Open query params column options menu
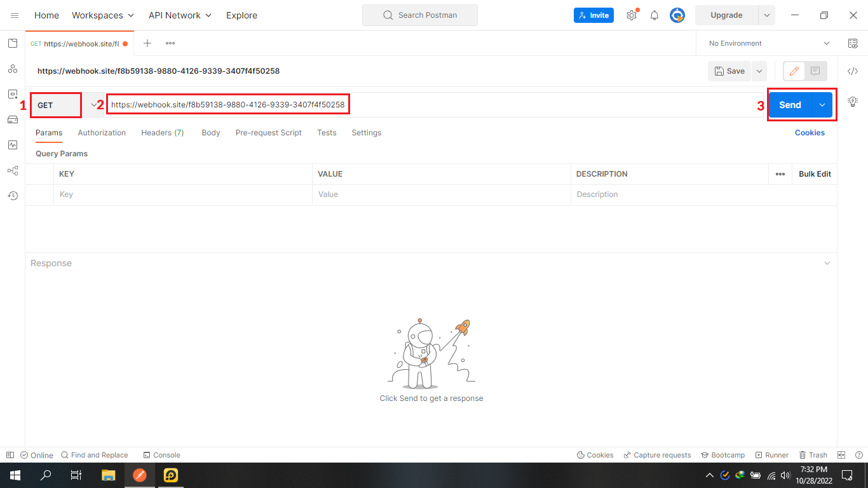Image resolution: width=868 pixels, height=488 pixels. click(x=780, y=174)
